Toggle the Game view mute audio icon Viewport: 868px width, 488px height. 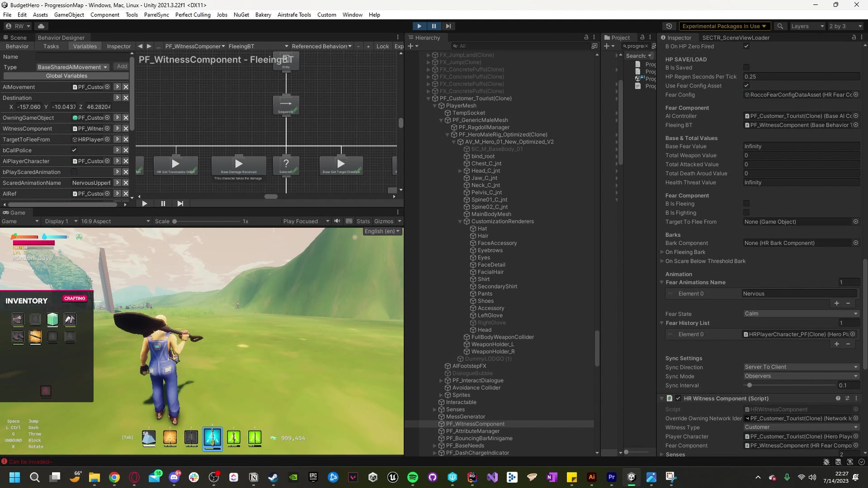click(x=337, y=221)
